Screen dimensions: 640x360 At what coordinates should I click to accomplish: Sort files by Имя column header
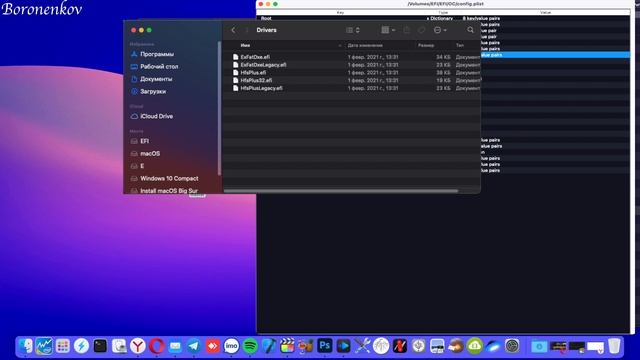245,45
